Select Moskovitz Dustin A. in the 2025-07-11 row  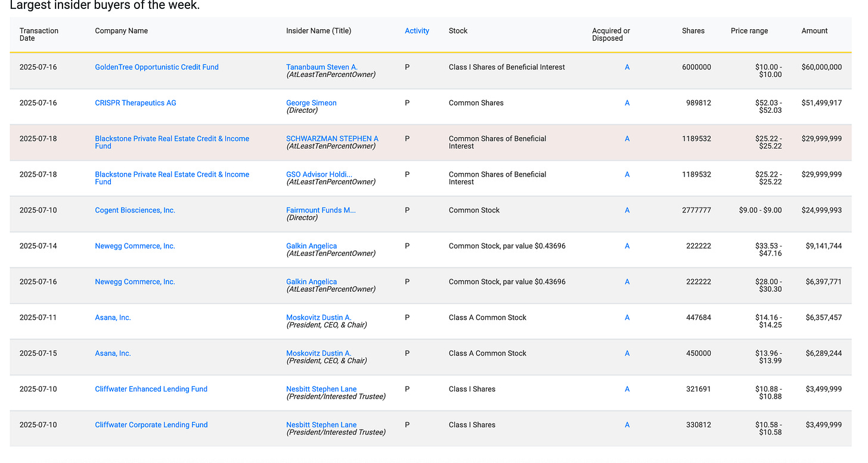(x=319, y=318)
